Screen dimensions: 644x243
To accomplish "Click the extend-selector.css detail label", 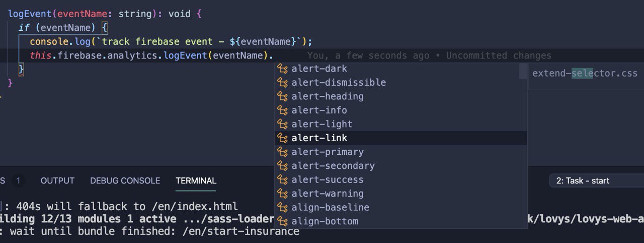I will click(585, 74).
